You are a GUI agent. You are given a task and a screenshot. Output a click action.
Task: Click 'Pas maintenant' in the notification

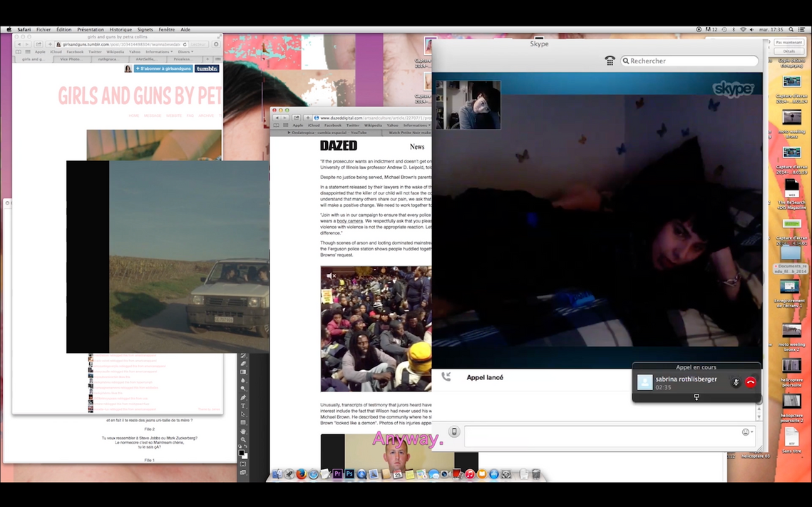pos(788,43)
